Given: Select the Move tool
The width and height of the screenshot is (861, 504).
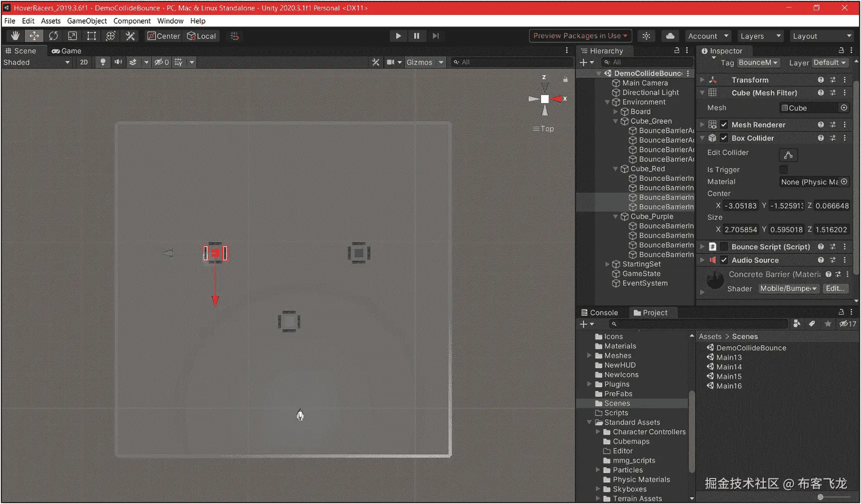Looking at the screenshot, I should (x=34, y=36).
